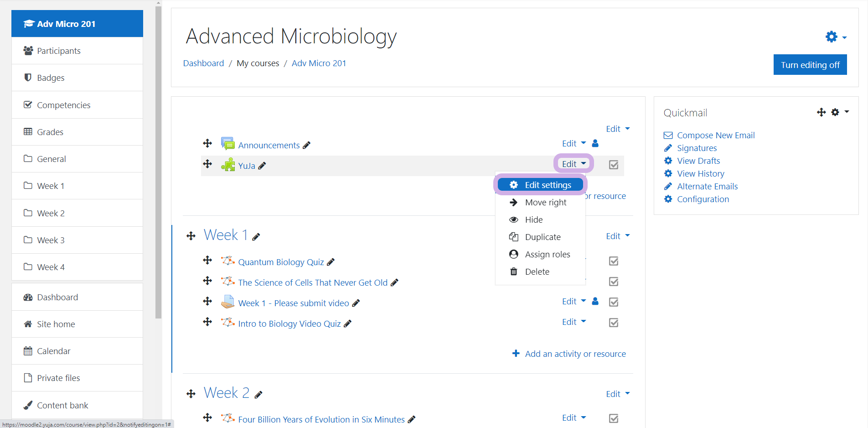This screenshot has width=868, height=428.
Task: Expand Edit dropdown for Intro to Biology Video Quiz
Action: pos(573,322)
